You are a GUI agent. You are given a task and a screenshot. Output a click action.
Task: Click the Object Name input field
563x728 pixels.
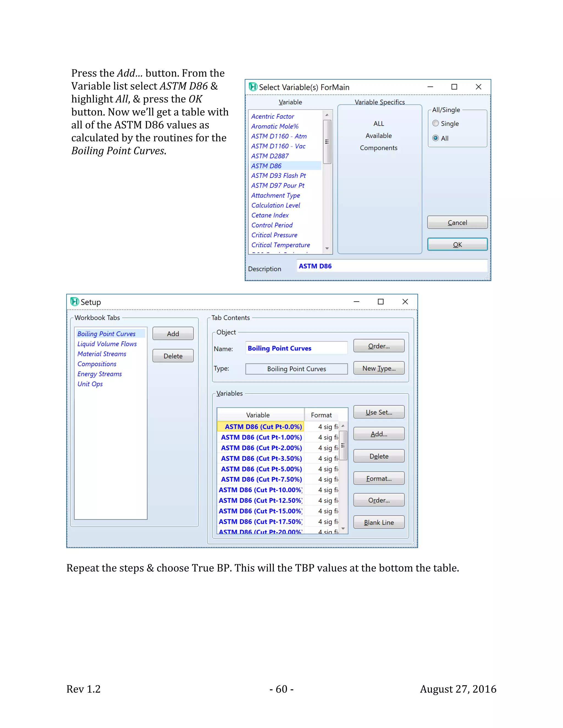[296, 348]
